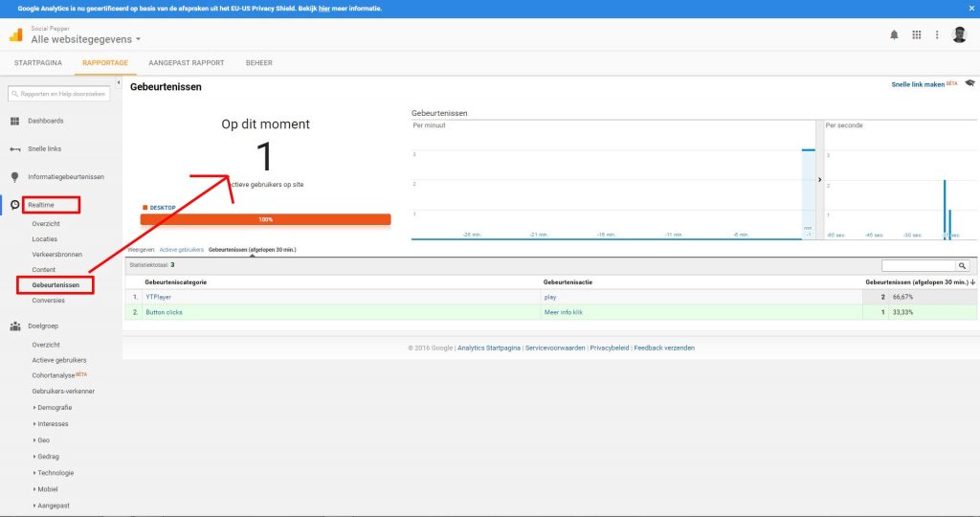Switch view to Actieve gebruikers
This screenshot has width=980, height=517.
point(182,249)
